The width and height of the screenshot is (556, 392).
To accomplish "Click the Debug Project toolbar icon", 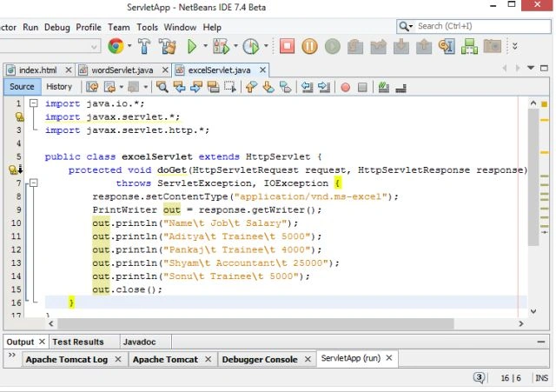I will (221, 46).
